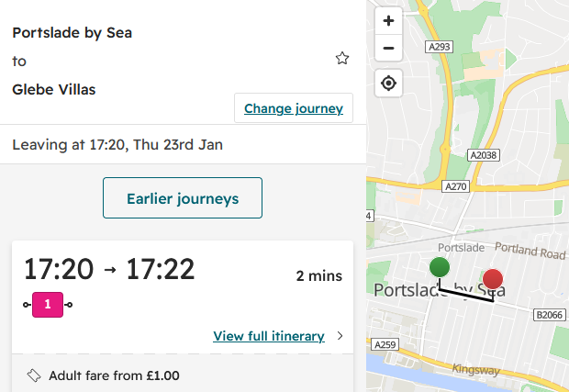Click the red destination marker
Screen dimensions: 569x392
pos(493,279)
